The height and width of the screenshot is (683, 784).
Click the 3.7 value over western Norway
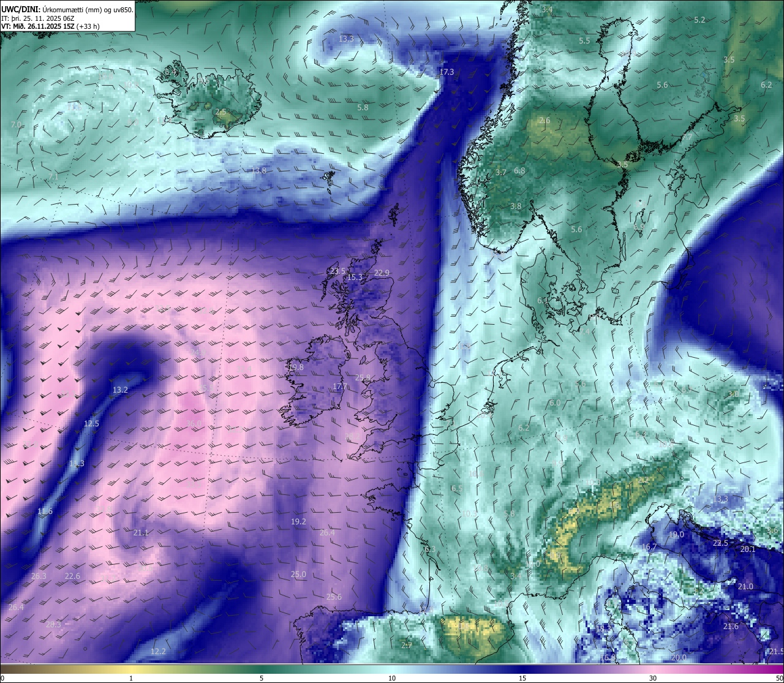(x=501, y=173)
